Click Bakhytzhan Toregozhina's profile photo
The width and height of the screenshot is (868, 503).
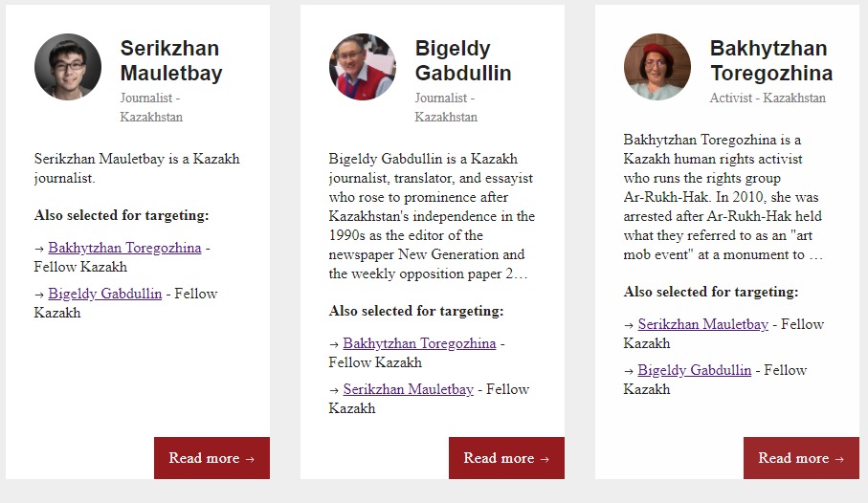pos(657,67)
